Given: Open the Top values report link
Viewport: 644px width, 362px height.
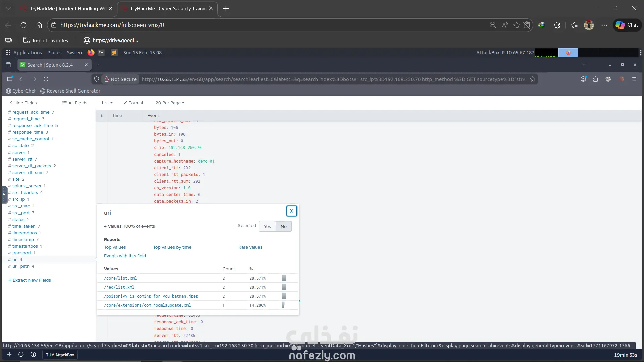Looking at the screenshot, I should [x=115, y=247].
